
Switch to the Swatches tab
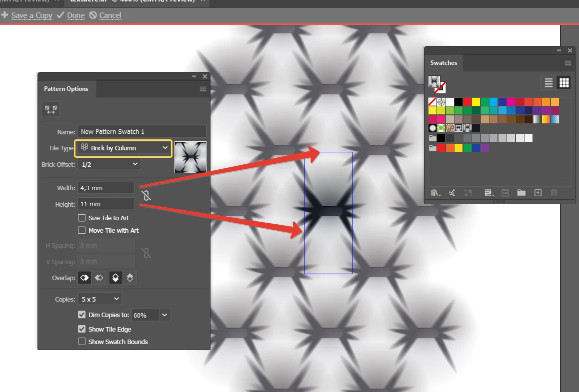click(443, 63)
